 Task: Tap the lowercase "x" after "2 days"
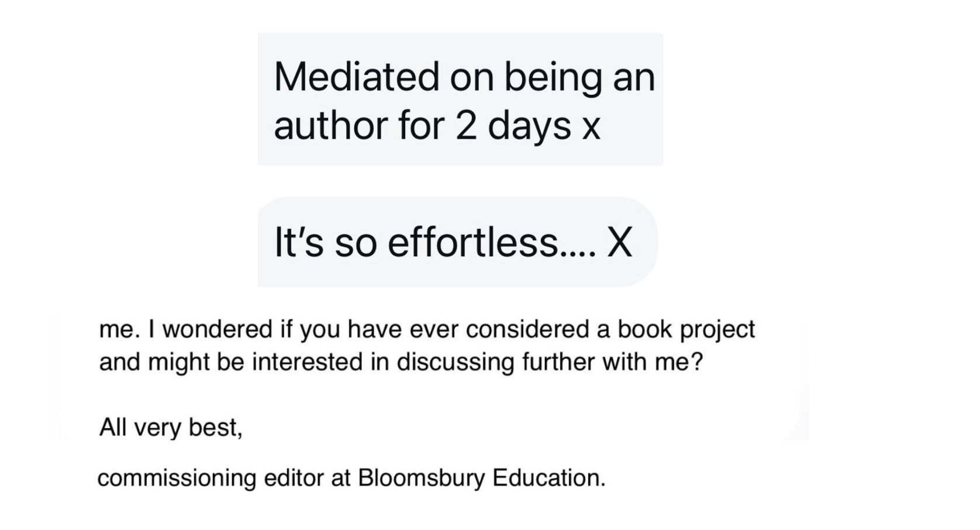tap(591, 130)
